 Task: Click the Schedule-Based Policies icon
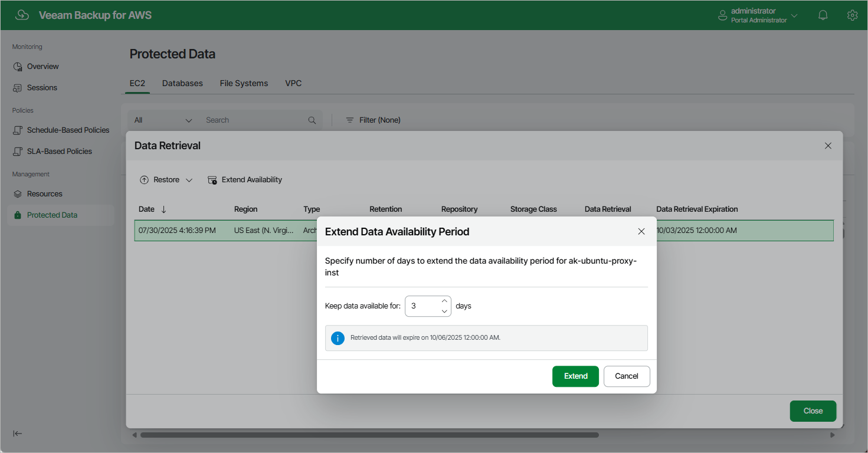coord(18,130)
